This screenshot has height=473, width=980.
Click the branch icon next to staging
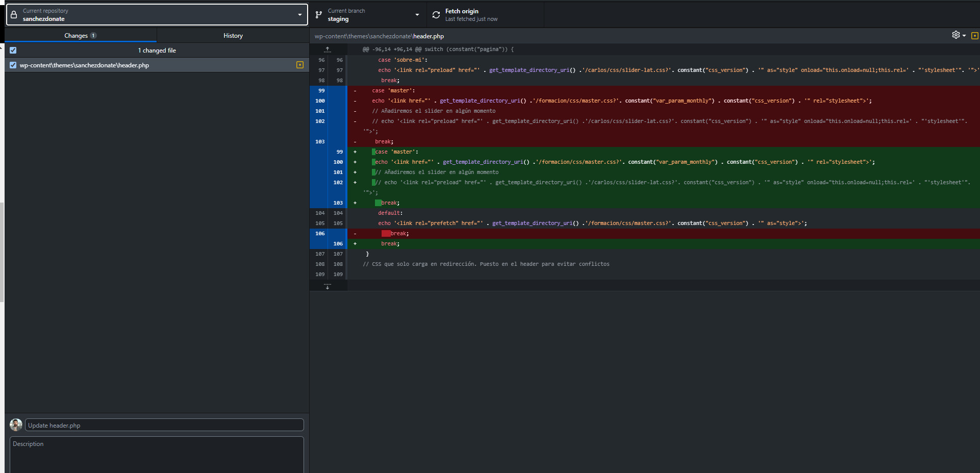(x=319, y=15)
